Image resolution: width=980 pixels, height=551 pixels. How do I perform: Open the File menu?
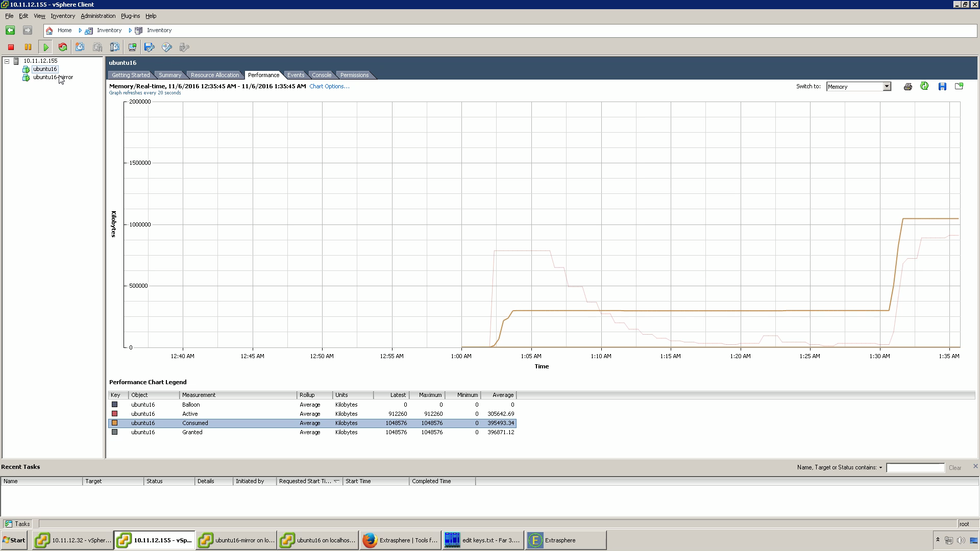[x=9, y=16]
